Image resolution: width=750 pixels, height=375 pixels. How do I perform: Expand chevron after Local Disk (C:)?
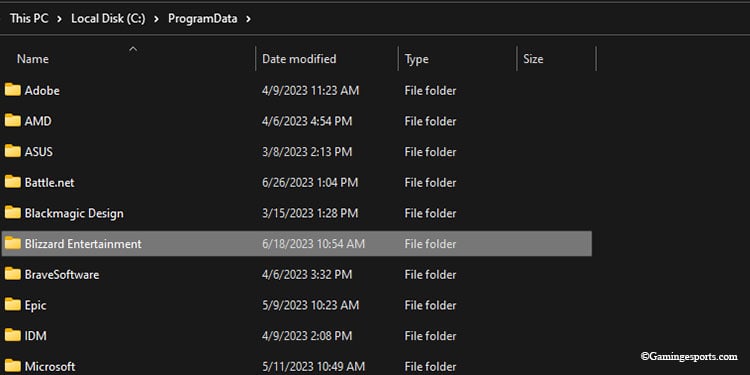point(156,19)
